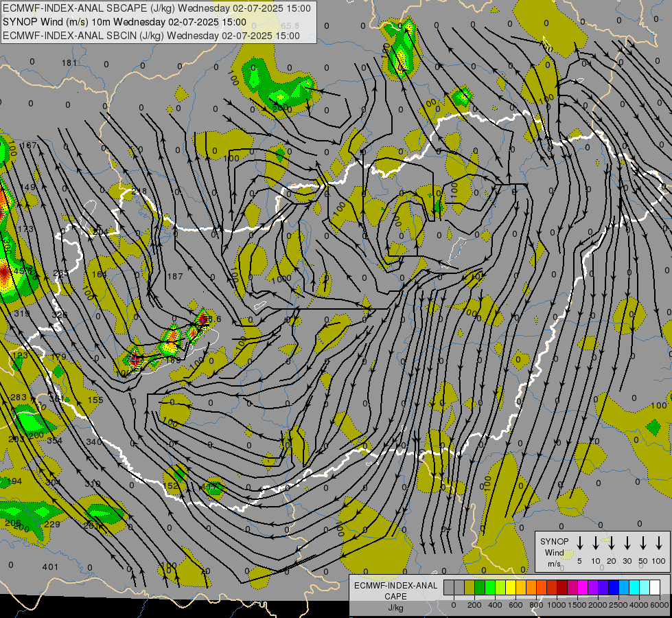Click the 20 m/s wind arrow in legend

tap(611, 543)
